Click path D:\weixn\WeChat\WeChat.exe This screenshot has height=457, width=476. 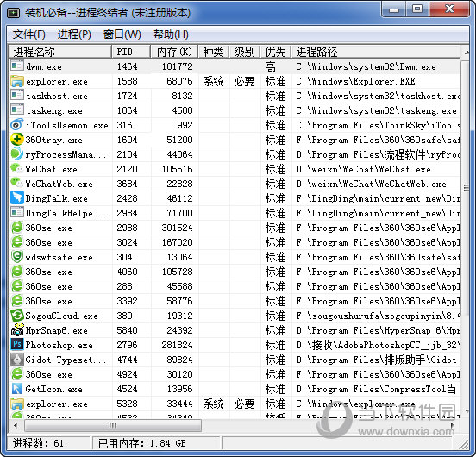pyautogui.click(x=363, y=169)
